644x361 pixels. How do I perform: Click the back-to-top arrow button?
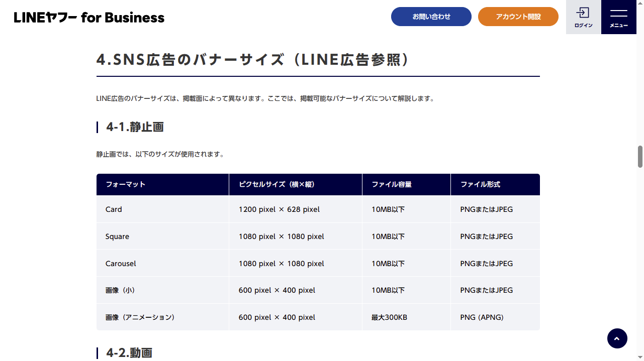617,338
